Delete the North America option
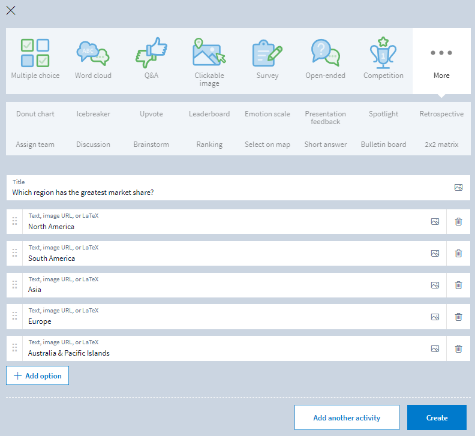The width and height of the screenshot is (475, 436). 459,222
